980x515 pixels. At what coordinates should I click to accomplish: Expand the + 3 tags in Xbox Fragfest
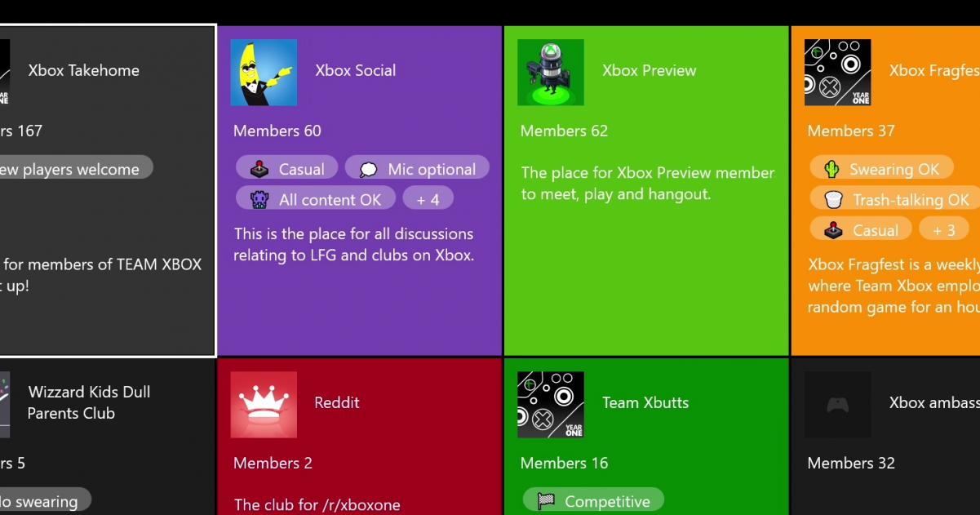click(x=944, y=230)
